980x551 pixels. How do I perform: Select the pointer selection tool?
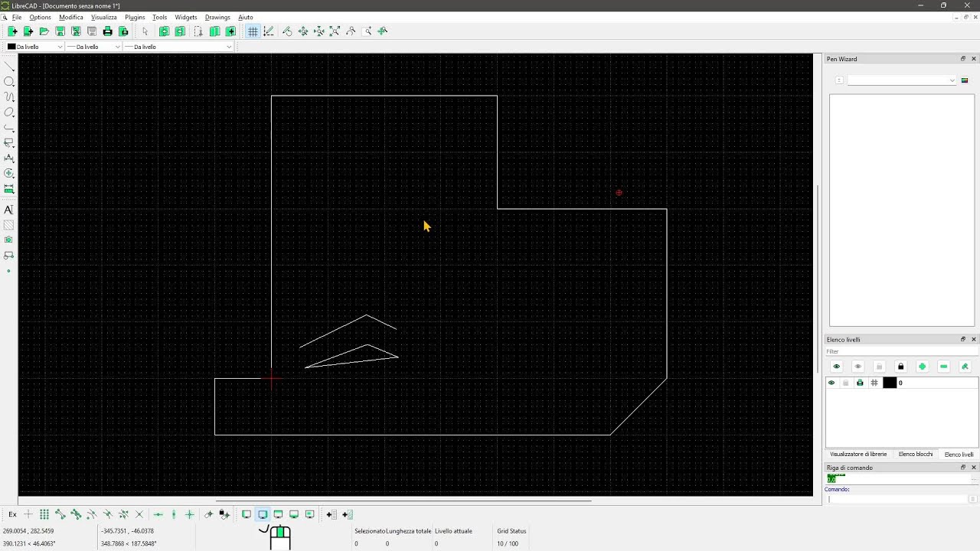pyautogui.click(x=145, y=31)
